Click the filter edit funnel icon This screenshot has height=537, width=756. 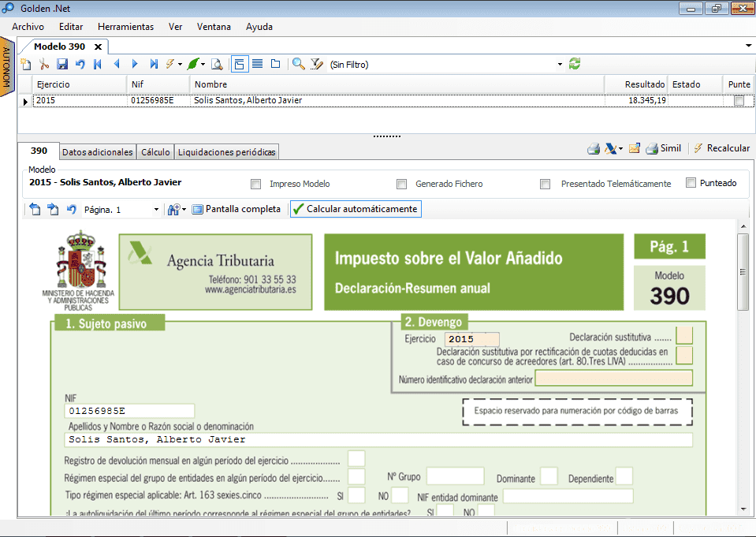[317, 65]
